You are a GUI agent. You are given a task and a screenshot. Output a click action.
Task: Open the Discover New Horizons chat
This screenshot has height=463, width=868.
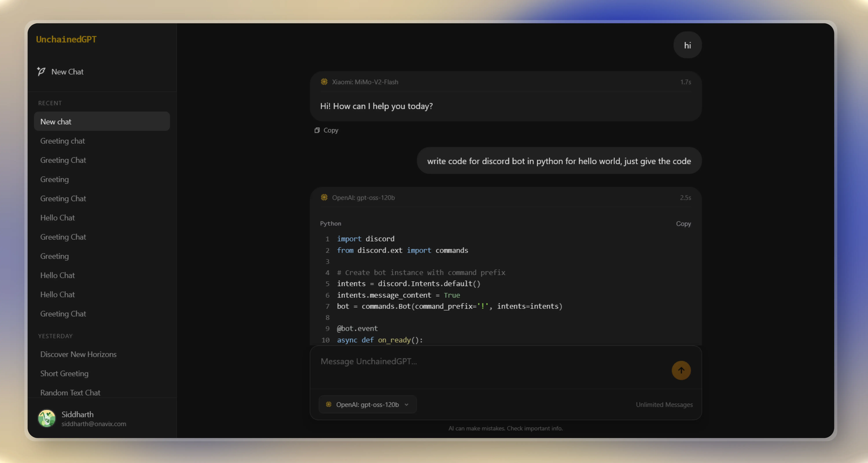pyautogui.click(x=78, y=354)
